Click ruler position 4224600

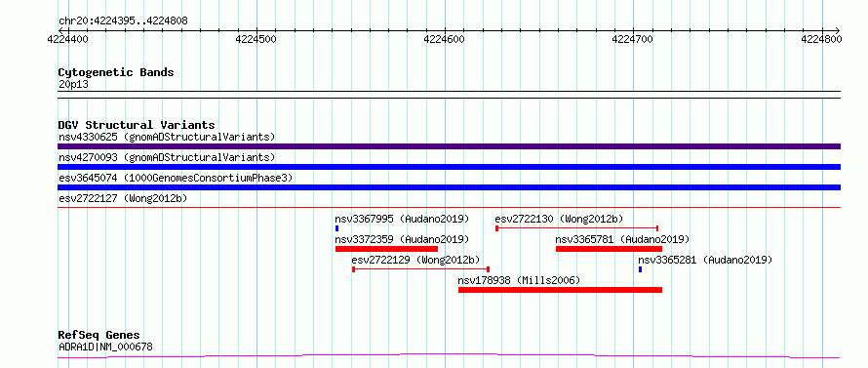445,39
